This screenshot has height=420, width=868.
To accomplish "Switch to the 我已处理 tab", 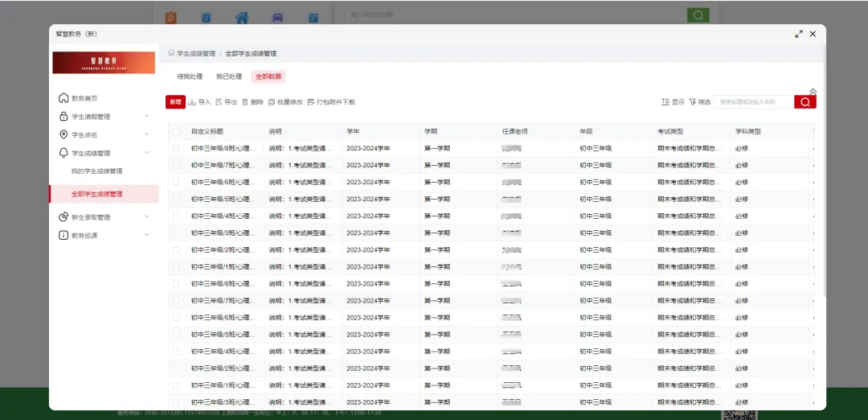I will pos(228,77).
